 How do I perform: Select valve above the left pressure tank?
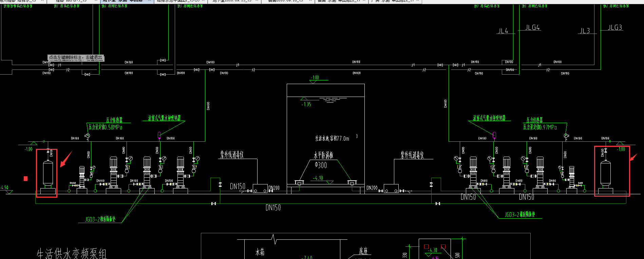point(48,150)
